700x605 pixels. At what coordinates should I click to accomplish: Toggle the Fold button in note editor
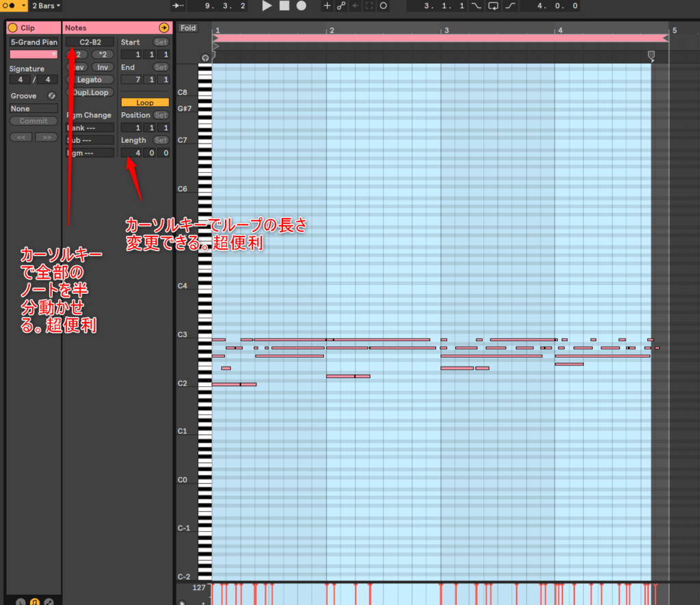(x=188, y=28)
